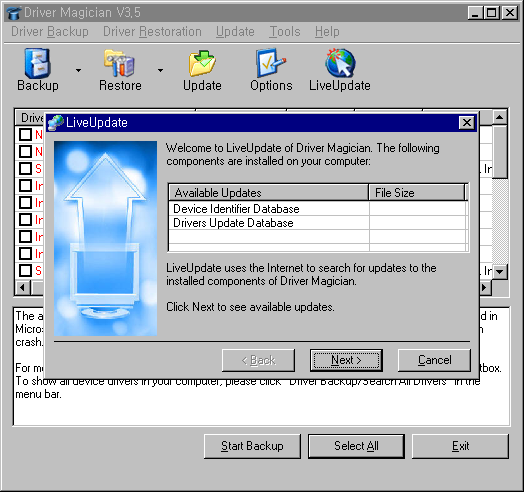The height and width of the screenshot is (492, 524).
Task: Click the Update folder toolbar icon
Action: point(202,64)
